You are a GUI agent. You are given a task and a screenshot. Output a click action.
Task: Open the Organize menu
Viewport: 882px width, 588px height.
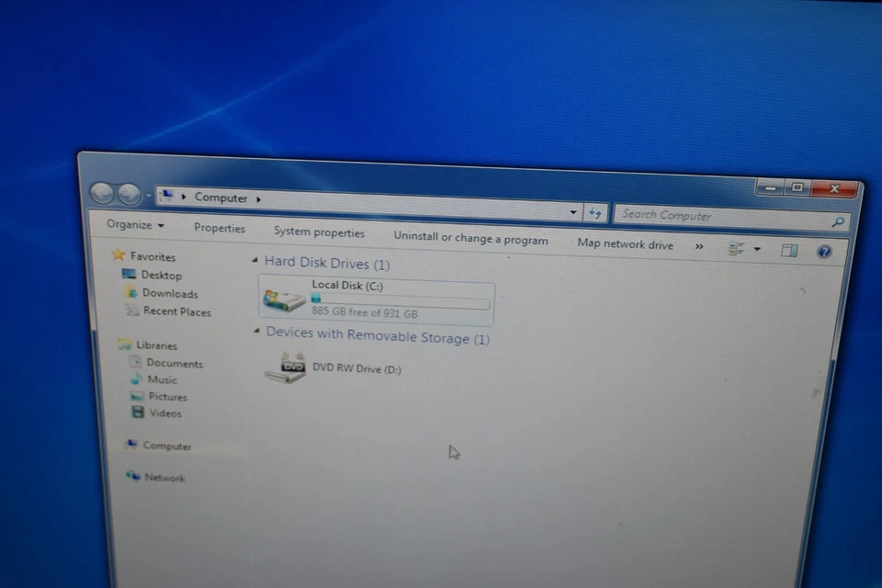(133, 225)
